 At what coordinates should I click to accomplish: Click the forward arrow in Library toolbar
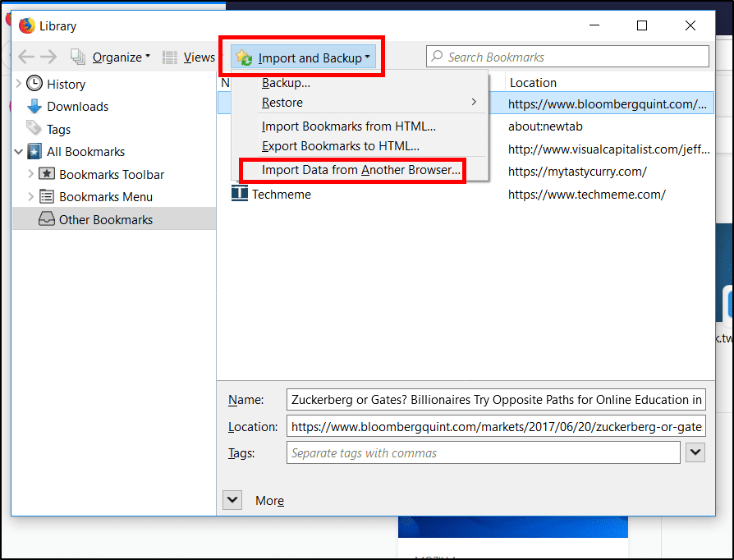(x=48, y=57)
